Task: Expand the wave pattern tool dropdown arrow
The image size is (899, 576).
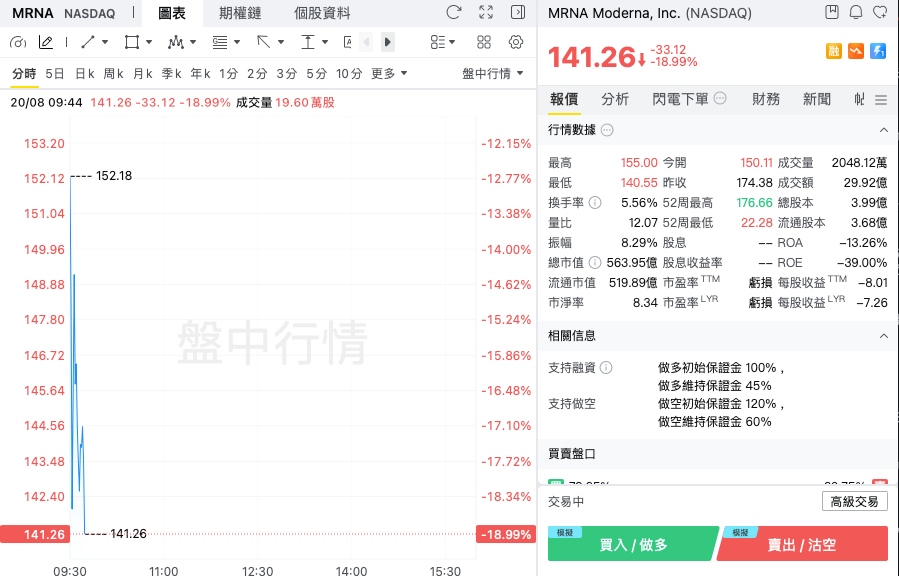Action: [x=193, y=42]
